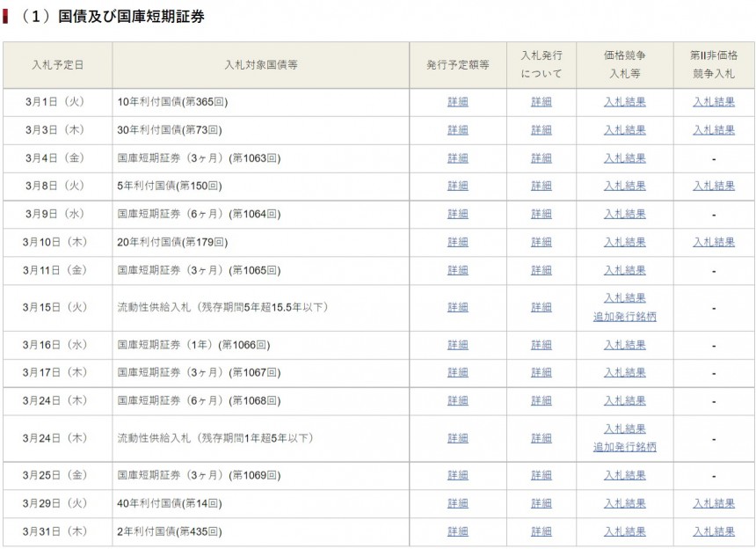Screen dimensions: 756x549
Task: Open 発行予定額等 詳細 for 国庫短期証券(第1067回)
Action: [457, 373]
